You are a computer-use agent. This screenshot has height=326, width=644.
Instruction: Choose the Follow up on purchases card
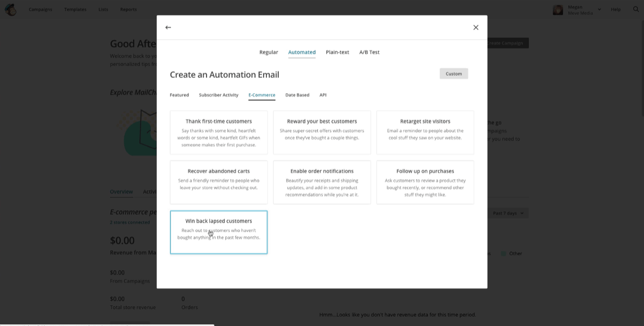(x=425, y=182)
